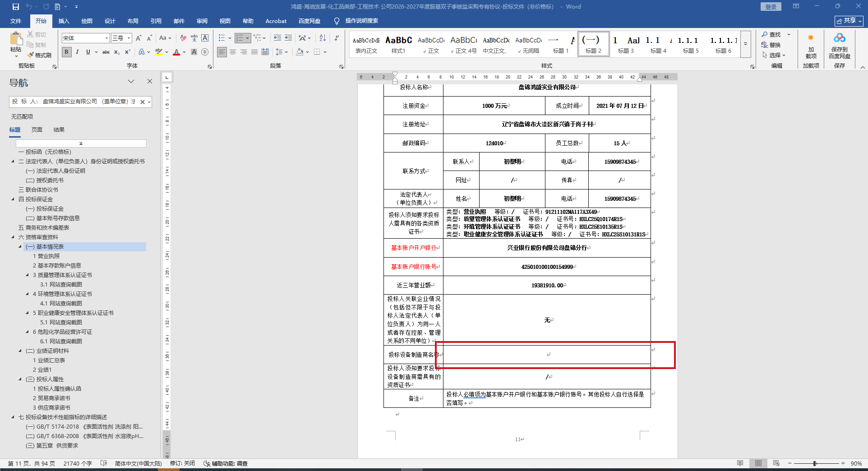Toggle bold formatting
The width and height of the screenshot is (868, 471).
66,52
